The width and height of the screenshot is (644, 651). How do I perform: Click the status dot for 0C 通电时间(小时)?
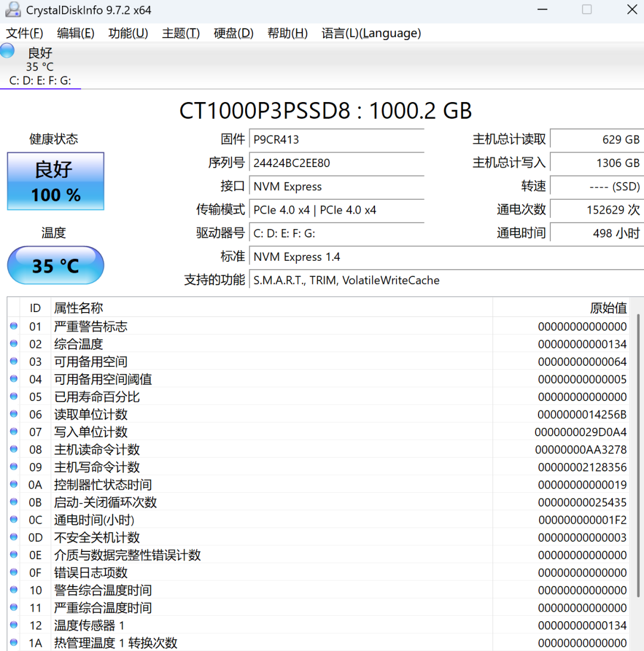[14, 519]
